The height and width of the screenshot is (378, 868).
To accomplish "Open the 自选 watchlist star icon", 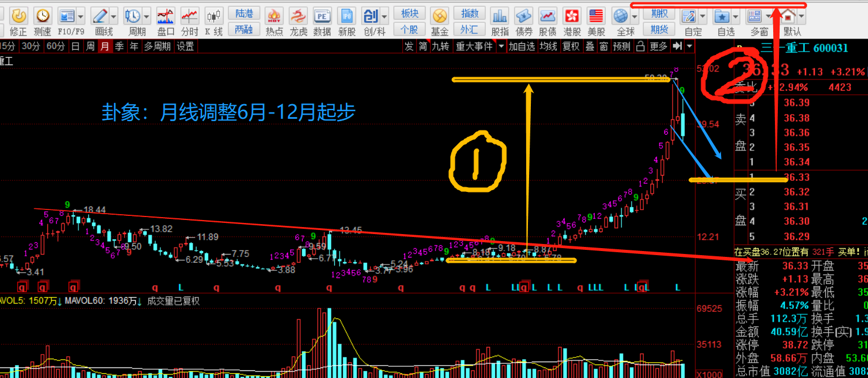I will [722, 16].
